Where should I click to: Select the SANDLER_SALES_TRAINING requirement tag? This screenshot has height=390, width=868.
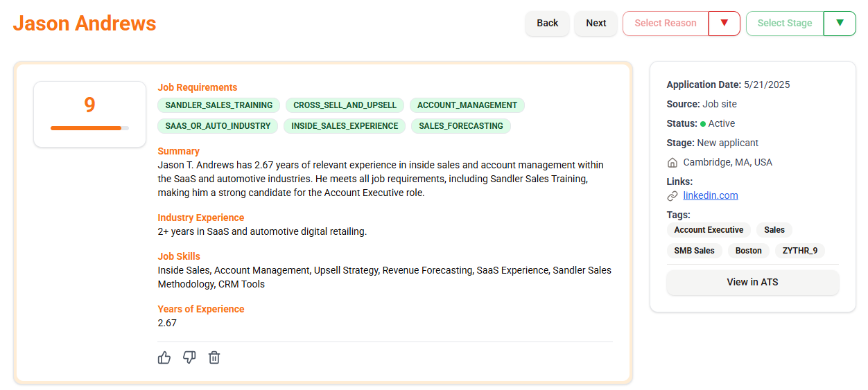click(219, 105)
